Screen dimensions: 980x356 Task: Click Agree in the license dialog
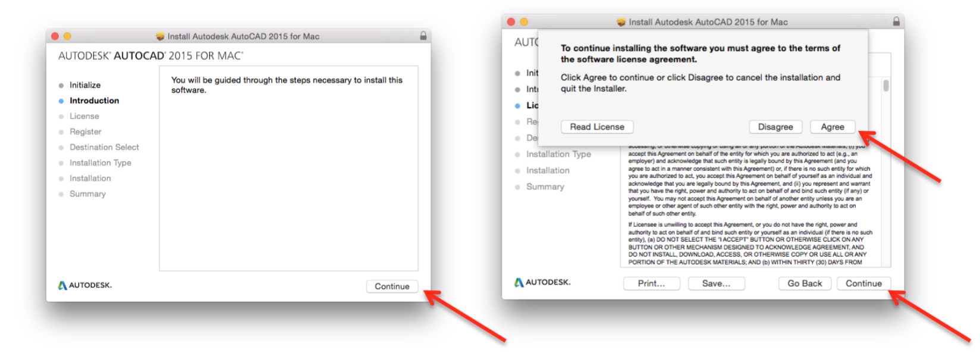coord(833,127)
